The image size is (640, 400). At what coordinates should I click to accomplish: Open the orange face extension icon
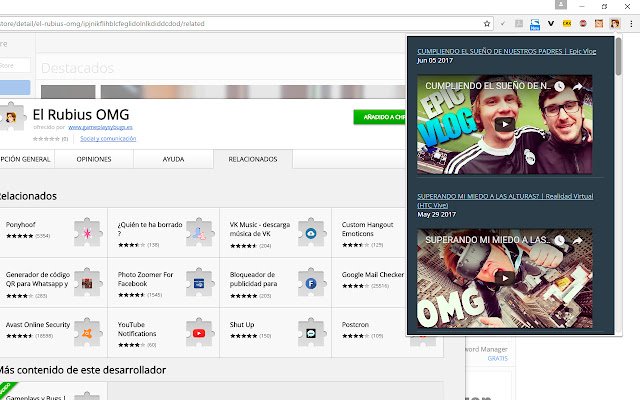[x=599, y=24]
